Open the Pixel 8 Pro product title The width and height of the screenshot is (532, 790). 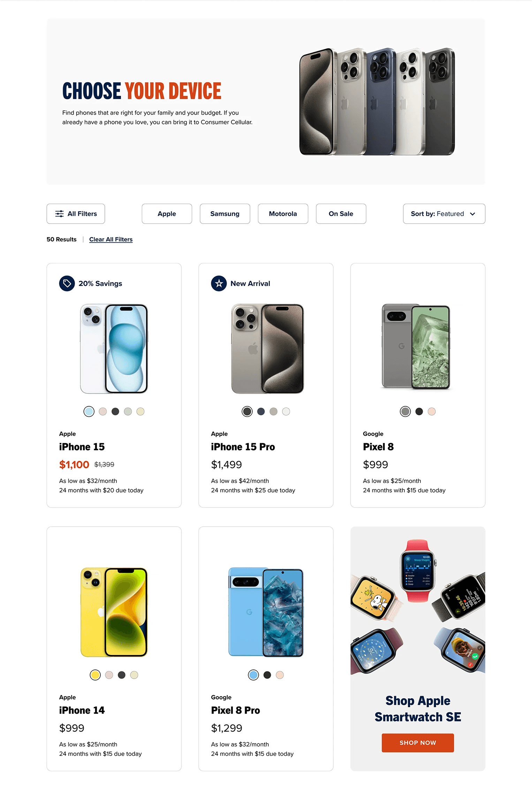tap(235, 710)
